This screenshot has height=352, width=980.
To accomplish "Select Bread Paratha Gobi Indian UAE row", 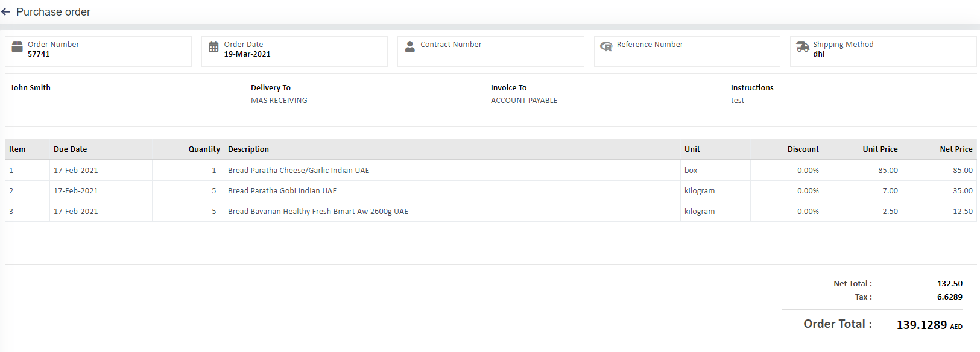I will coord(491,191).
